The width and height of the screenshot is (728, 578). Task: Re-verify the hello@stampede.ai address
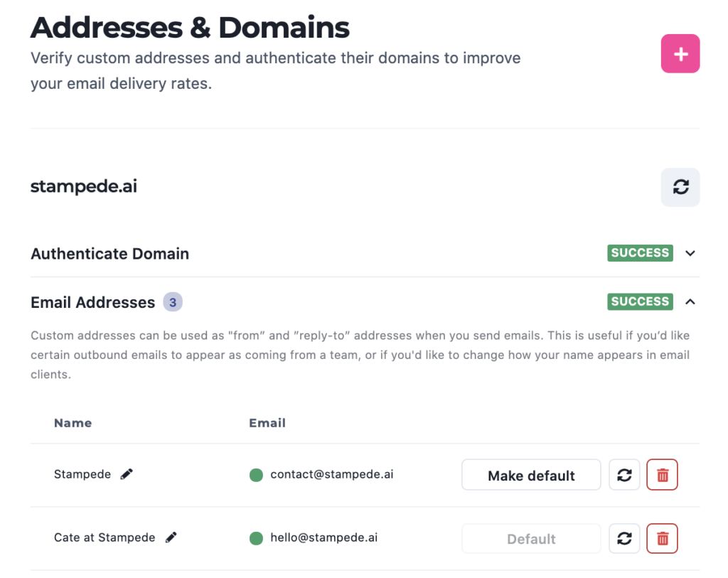(624, 538)
